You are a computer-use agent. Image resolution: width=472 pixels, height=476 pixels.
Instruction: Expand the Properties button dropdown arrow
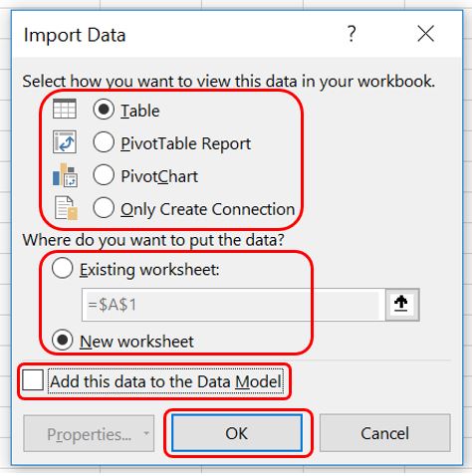tap(146, 433)
